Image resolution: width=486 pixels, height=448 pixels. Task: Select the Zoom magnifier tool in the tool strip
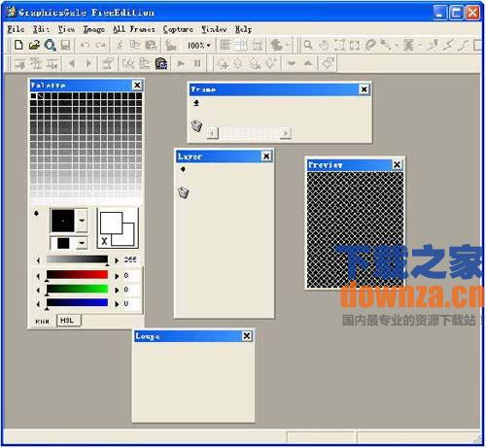[308, 45]
